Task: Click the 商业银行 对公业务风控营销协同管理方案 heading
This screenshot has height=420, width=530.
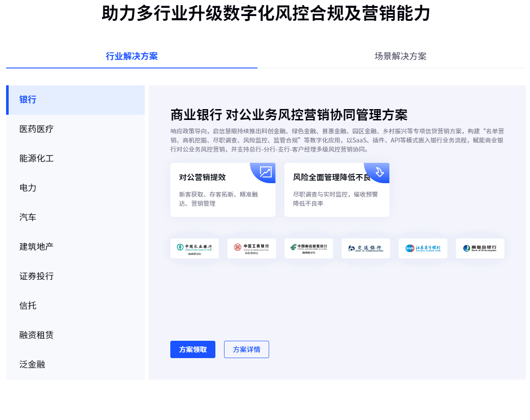Action: click(x=289, y=115)
